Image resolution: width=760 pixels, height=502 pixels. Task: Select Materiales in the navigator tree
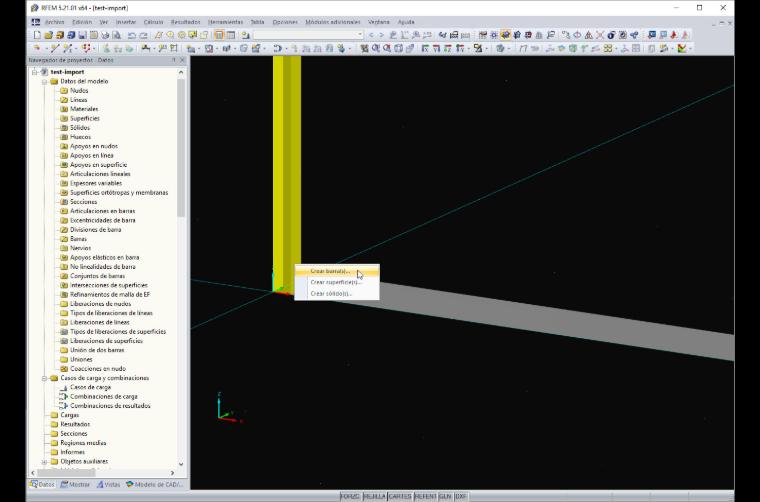[x=84, y=109]
